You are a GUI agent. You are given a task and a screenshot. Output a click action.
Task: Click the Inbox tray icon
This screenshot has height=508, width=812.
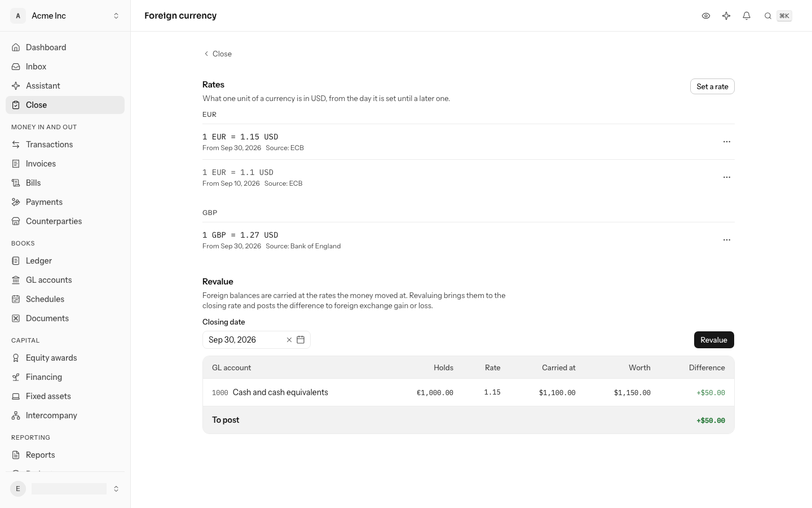[16, 67]
